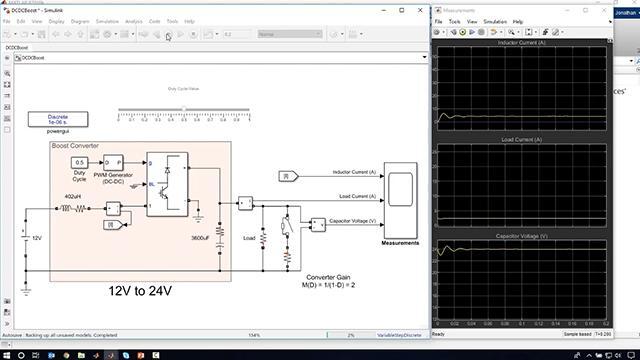Image resolution: width=640 pixels, height=360 pixels.
Task: Open View menu in Measurements scope window
Action: (472, 22)
